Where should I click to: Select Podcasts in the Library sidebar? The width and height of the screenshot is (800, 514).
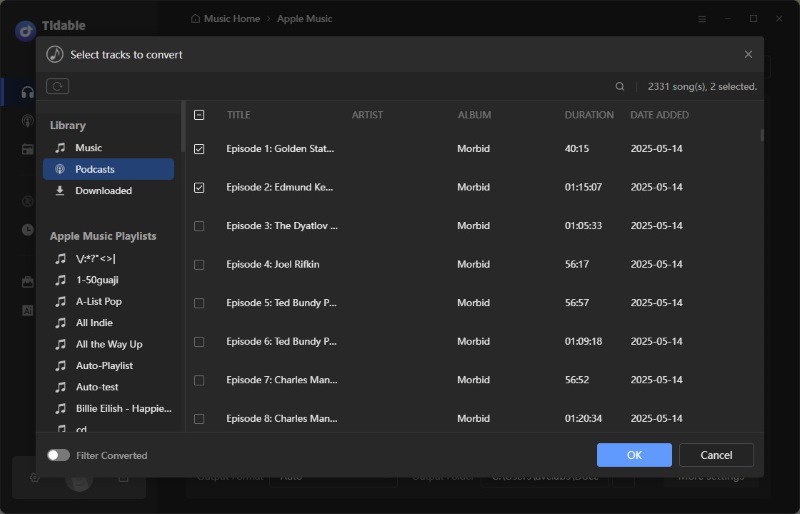coord(108,169)
